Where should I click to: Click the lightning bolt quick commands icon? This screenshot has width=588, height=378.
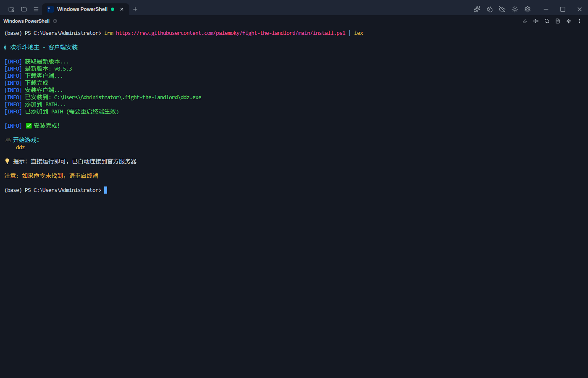click(x=569, y=21)
